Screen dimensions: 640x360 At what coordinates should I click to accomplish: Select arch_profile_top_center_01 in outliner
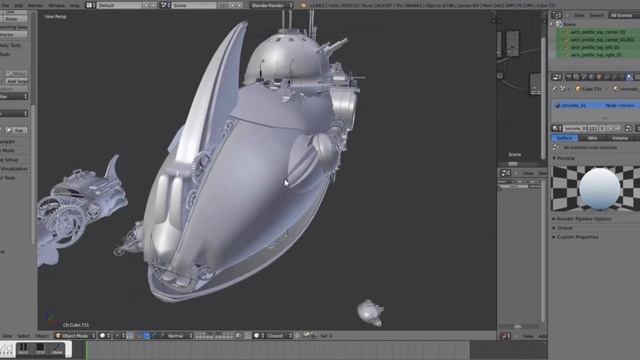(598, 32)
